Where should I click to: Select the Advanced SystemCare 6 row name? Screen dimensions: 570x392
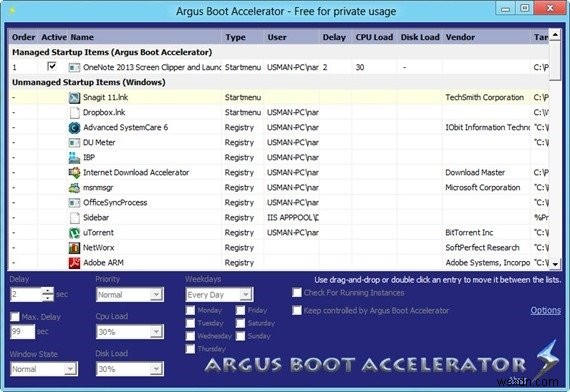(125, 128)
